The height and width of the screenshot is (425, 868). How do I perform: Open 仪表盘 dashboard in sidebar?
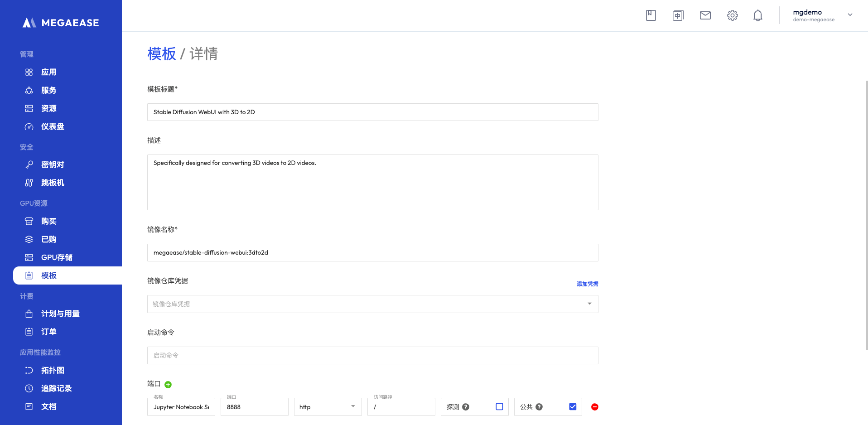[x=53, y=126]
